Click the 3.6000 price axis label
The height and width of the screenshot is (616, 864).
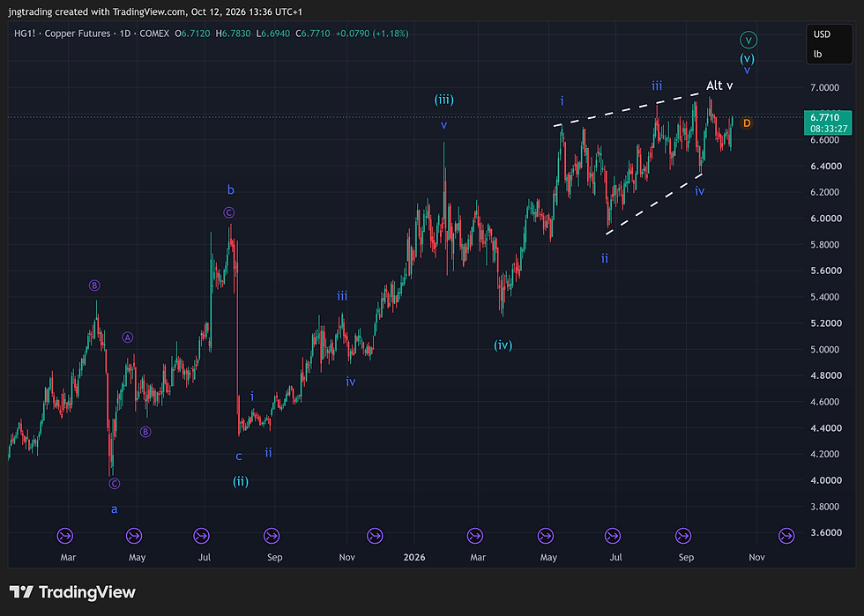point(825,532)
